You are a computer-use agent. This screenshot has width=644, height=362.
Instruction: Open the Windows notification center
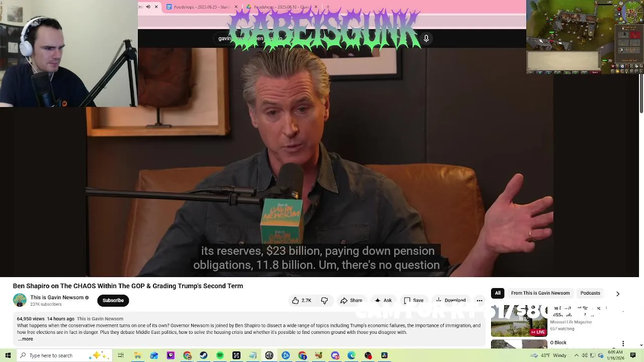(633, 355)
